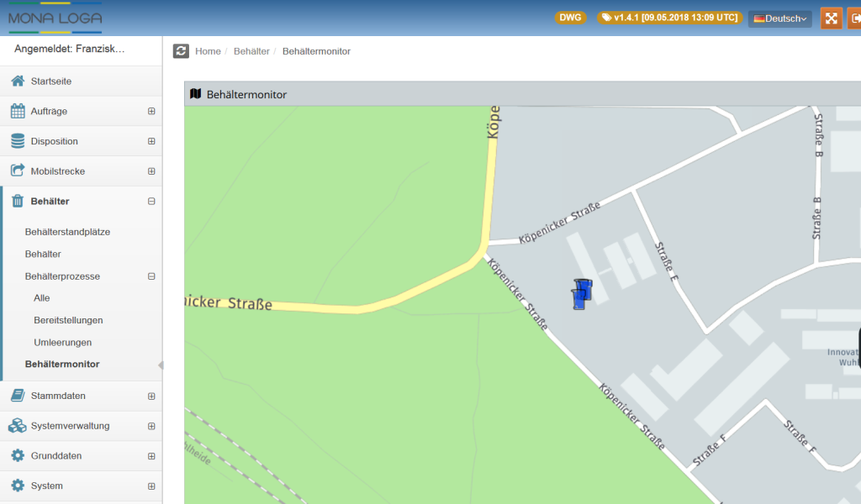Image resolution: width=861 pixels, height=504 pixels.
Task: Expand the Disposition menu plus toggle
Action: (151, 141)
